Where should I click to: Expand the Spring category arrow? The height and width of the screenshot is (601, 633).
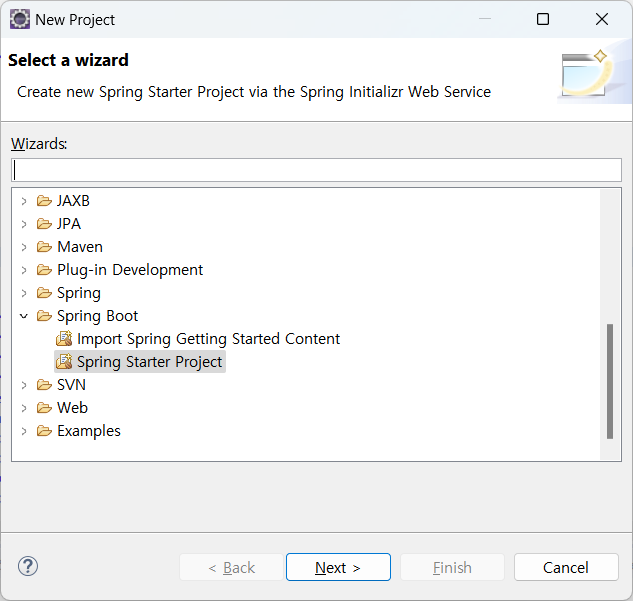pos(24,293)
